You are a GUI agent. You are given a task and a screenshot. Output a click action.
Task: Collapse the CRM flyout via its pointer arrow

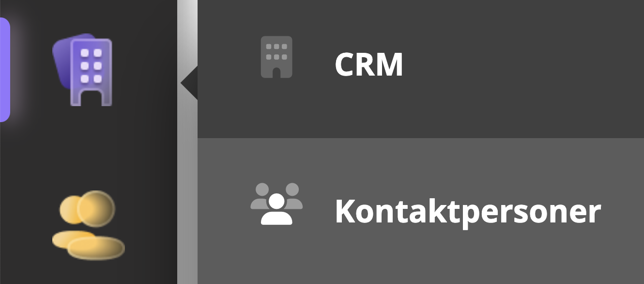coord(189,83)
